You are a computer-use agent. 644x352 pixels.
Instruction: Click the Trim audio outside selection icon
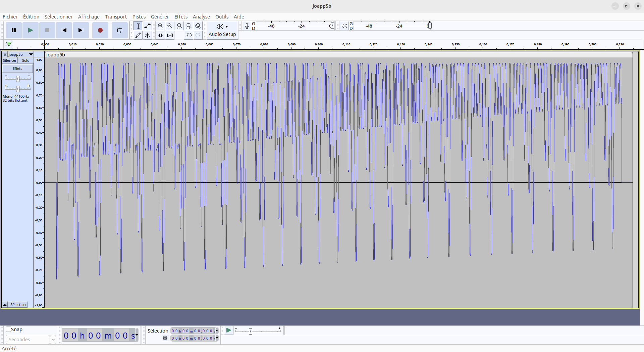(161, 35)
